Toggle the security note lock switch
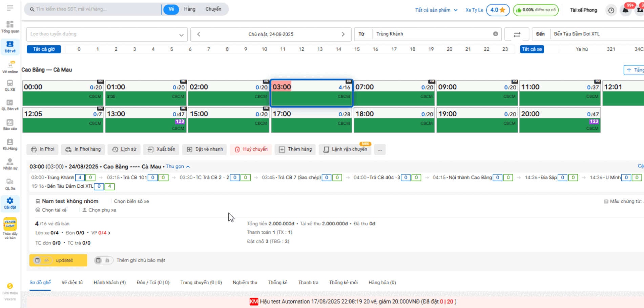 pyautogui.click(x=103, y=260)
